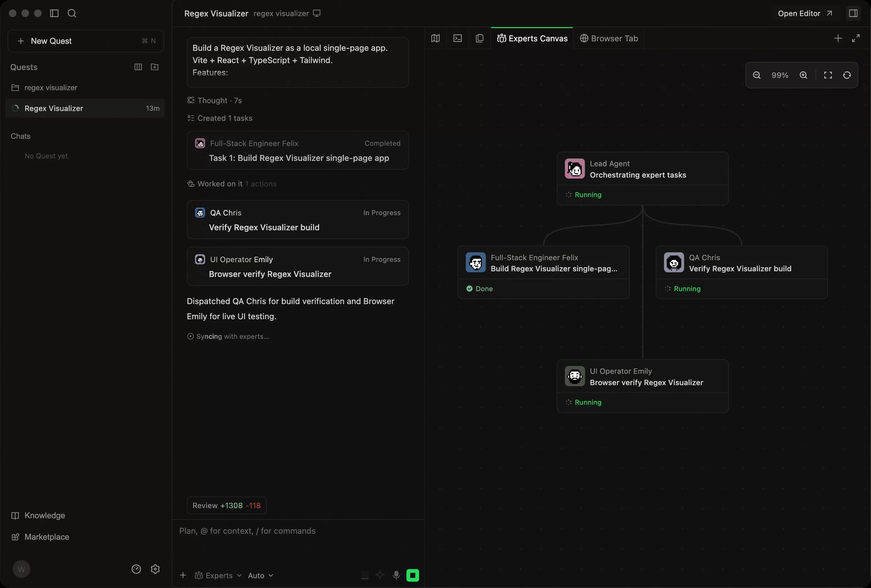Reset the canvas layout refresh icon
This screenshot has height=588, width=871.
847,75
